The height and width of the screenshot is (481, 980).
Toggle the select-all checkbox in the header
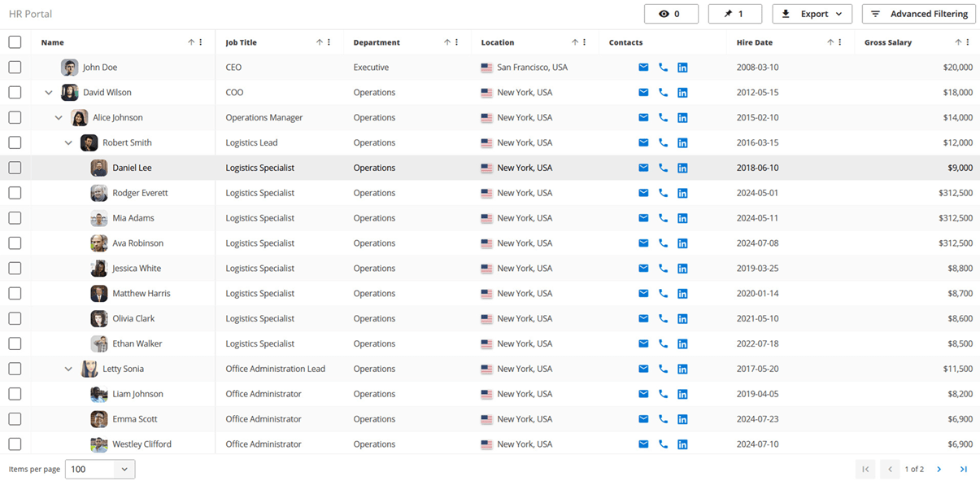tap(15, 42)
